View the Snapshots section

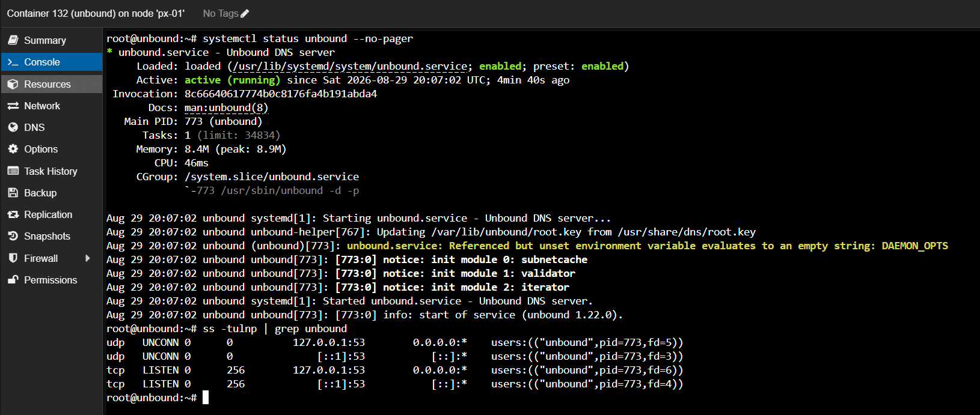pos(51,236)
